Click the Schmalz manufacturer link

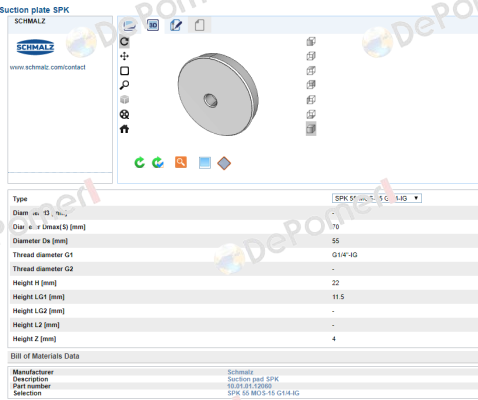pyautogui.click(x=240, y=372)
